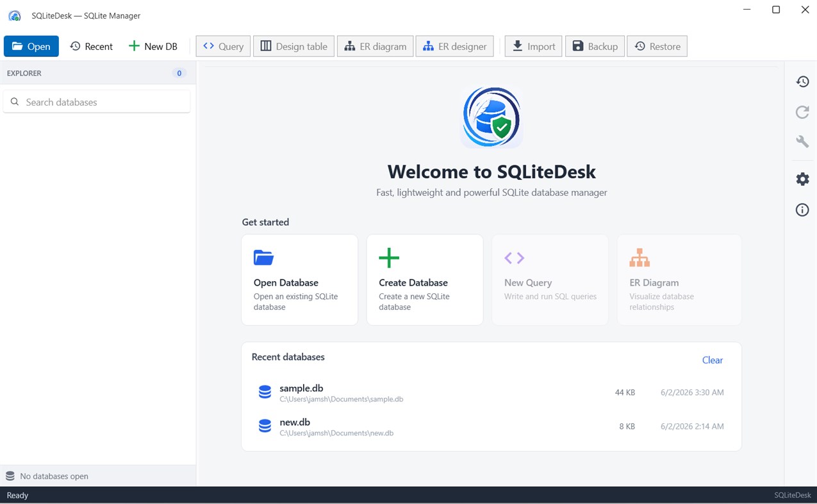Click the SQLiteDesk logo on the welcome page
The width and height of the screenshot is (817, 504).
pos(491,118)
